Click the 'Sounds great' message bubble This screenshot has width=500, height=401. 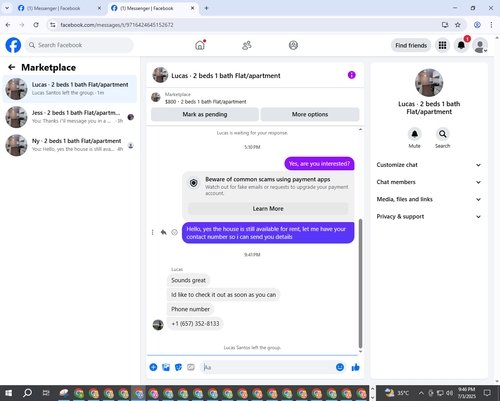[x=188, y=280]
